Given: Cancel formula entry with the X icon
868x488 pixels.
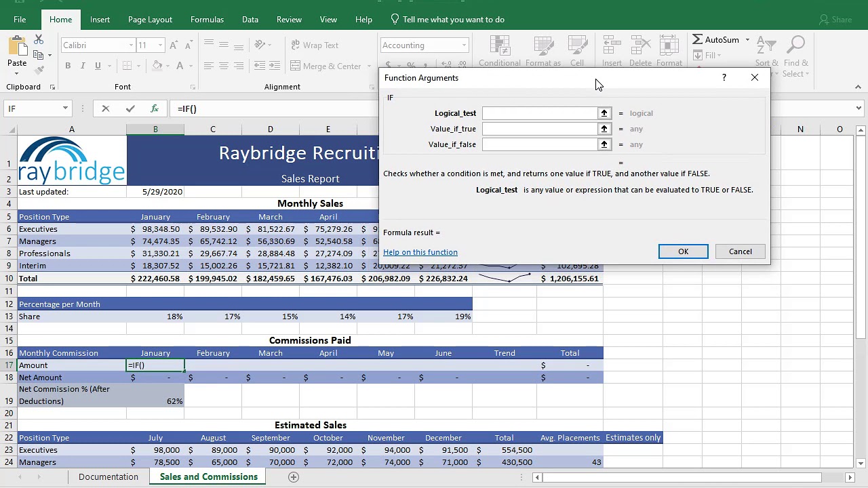Looking at the screenshot, I should click(105, 108).
